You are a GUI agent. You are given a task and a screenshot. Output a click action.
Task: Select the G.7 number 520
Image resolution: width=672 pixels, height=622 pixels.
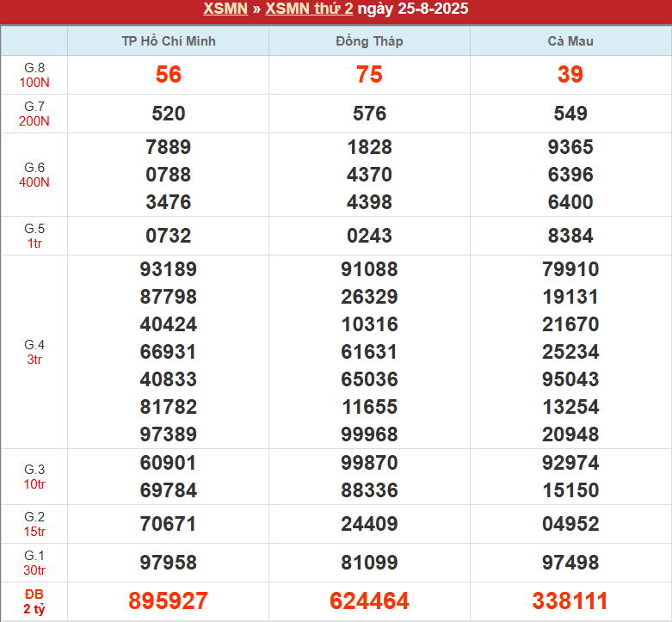coord(169,114)
